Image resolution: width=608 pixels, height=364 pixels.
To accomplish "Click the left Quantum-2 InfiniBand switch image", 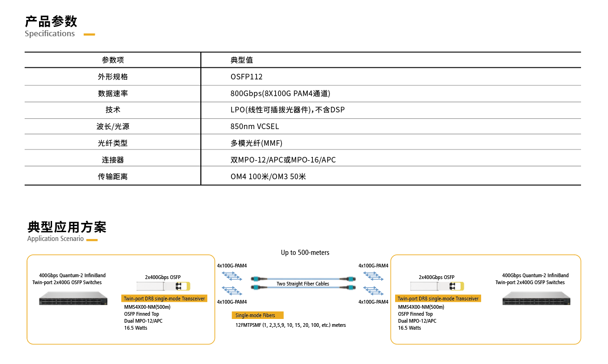I will [x=73, y=298].
